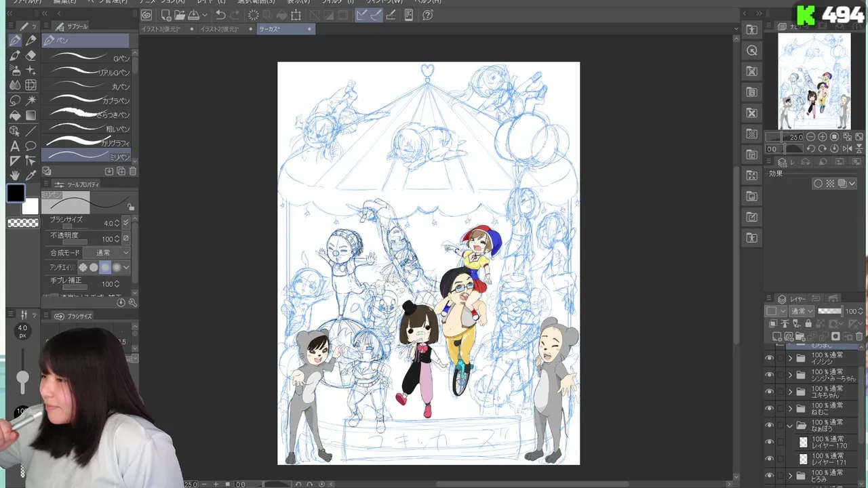Select the Text tool
Image resolution: width=868 pixels, height=488 pixels.
[15, 146]
